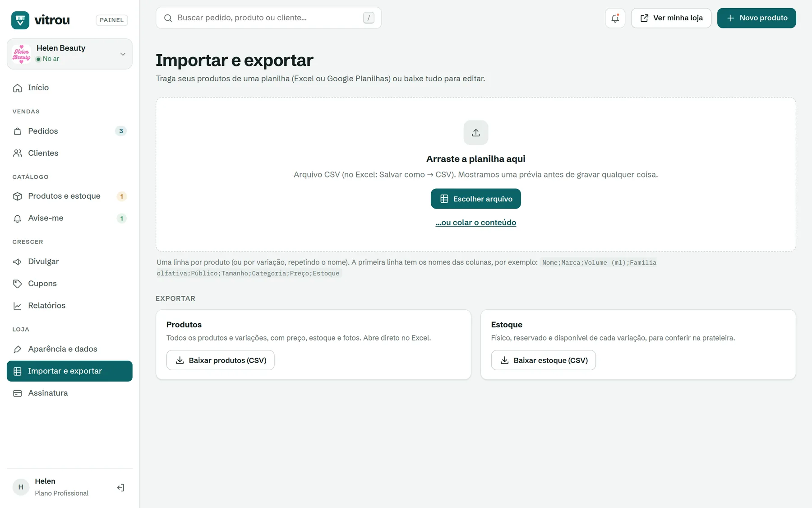Open Assinatura in sidebar
The image size is (812, 508).
click(x=69, y=393)
